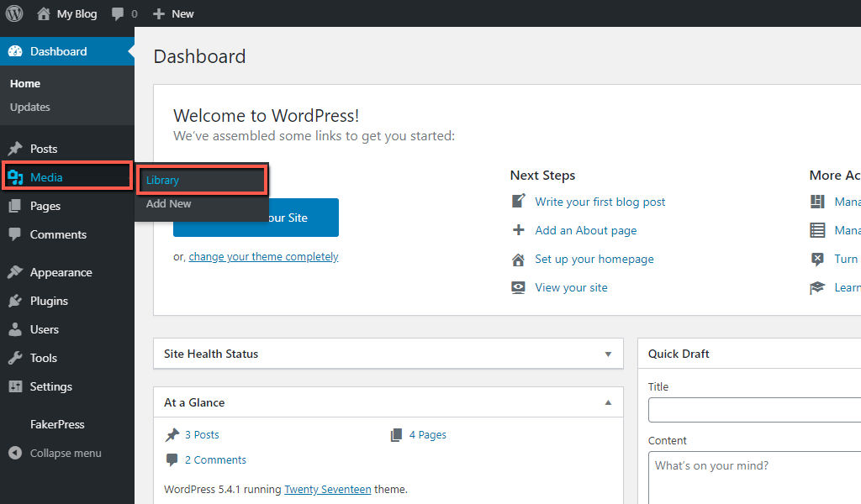Click the WordPress logo icon
This screenshot has width=861, height=504.
point(14,13)
